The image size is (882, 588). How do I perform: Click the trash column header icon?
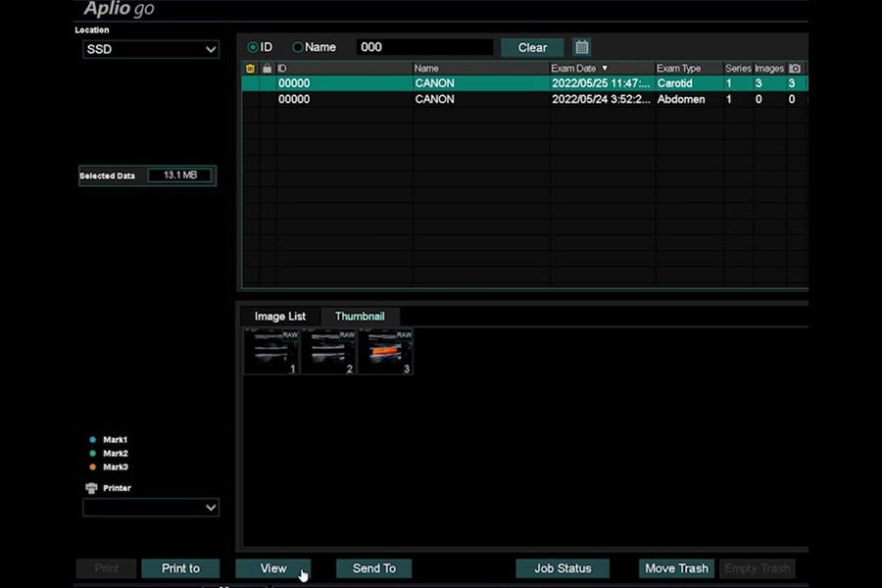(250, 69)
